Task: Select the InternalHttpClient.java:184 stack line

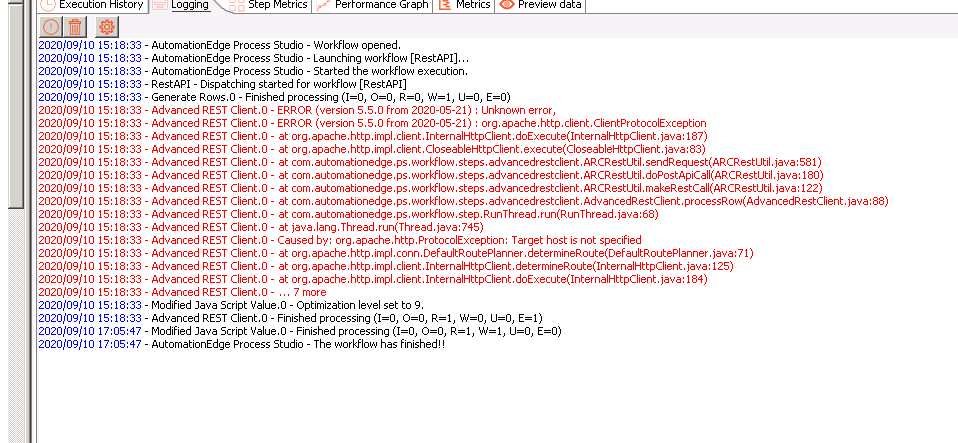Action: [373, 279]
